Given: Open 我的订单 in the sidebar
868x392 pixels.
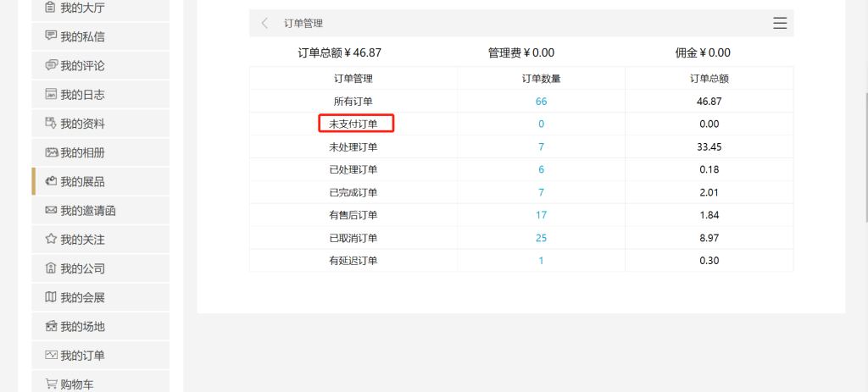Looking at the screenshot, I should [101, 355].
